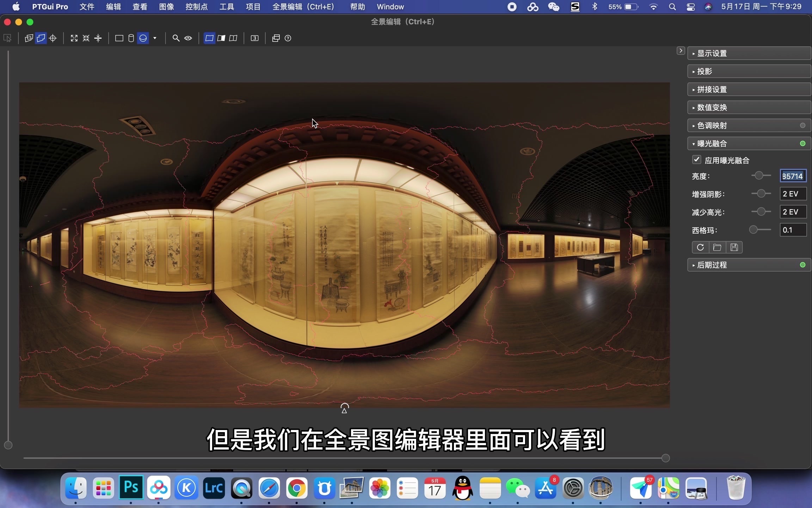The width and height of the screenshot is (812, 508).
Task: Choose the spherical equirectangular projection icon
Action: tap(143, 38)
